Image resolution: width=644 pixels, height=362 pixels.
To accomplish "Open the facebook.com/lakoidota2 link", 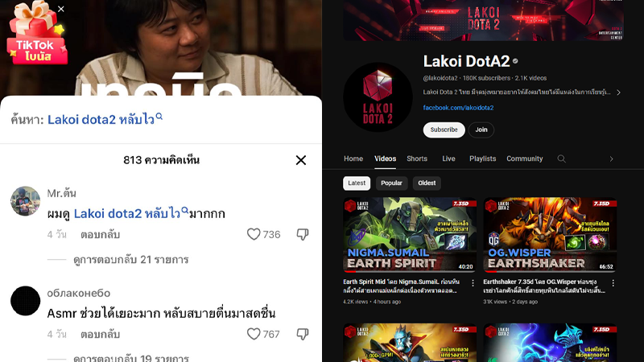I will point(458,108).
